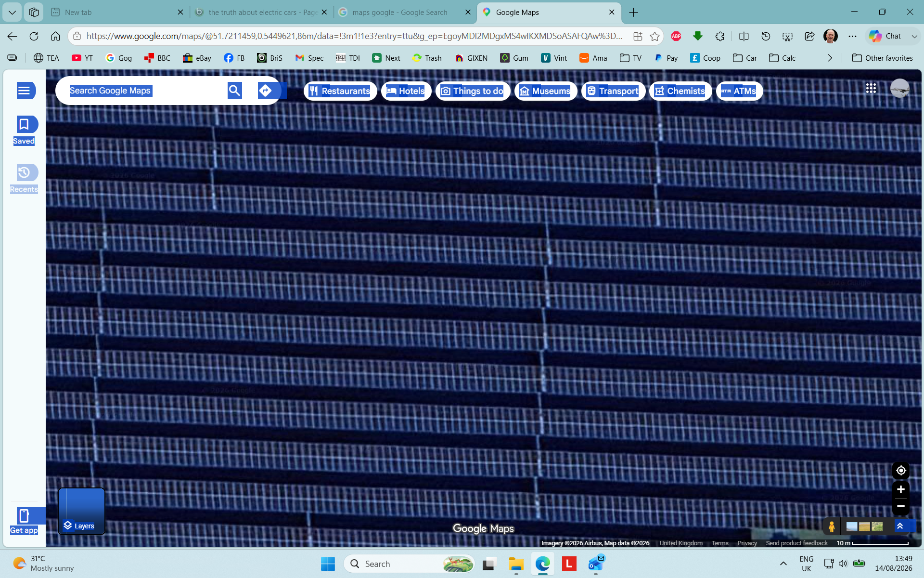Toggle split screen view
This screenshot has width=924, height=578.
pos(744,36)
